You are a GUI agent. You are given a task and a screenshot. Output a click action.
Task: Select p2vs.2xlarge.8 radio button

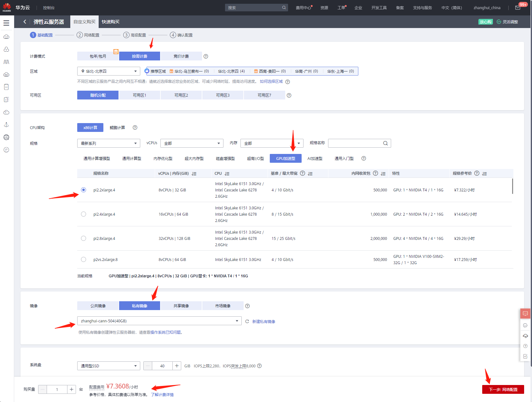[84, 259]
